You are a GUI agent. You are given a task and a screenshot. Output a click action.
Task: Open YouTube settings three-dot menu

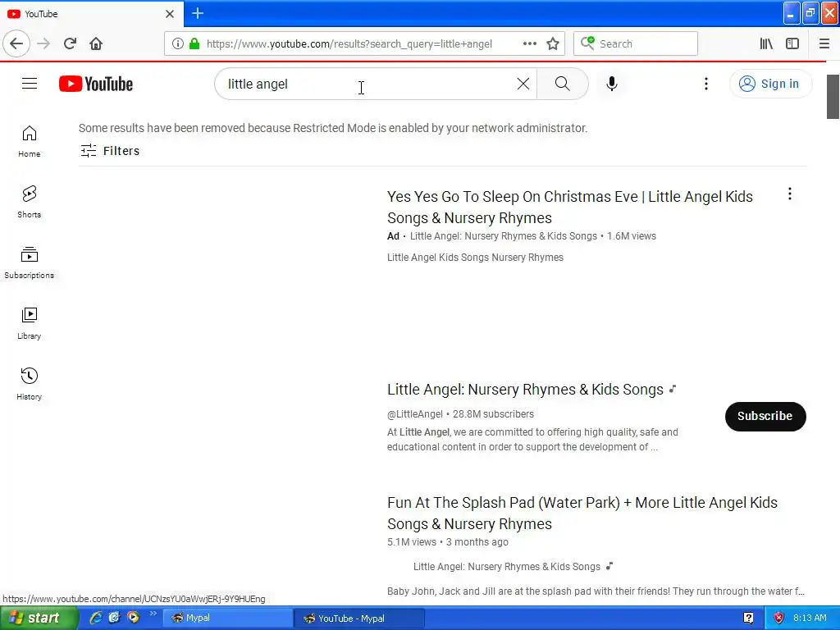(706, 84)
